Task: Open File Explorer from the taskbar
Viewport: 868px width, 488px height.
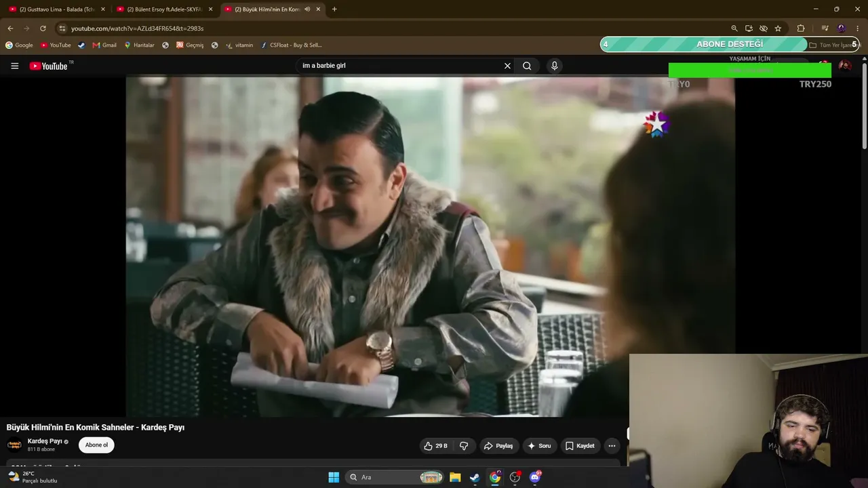Action: pos(455,477)
